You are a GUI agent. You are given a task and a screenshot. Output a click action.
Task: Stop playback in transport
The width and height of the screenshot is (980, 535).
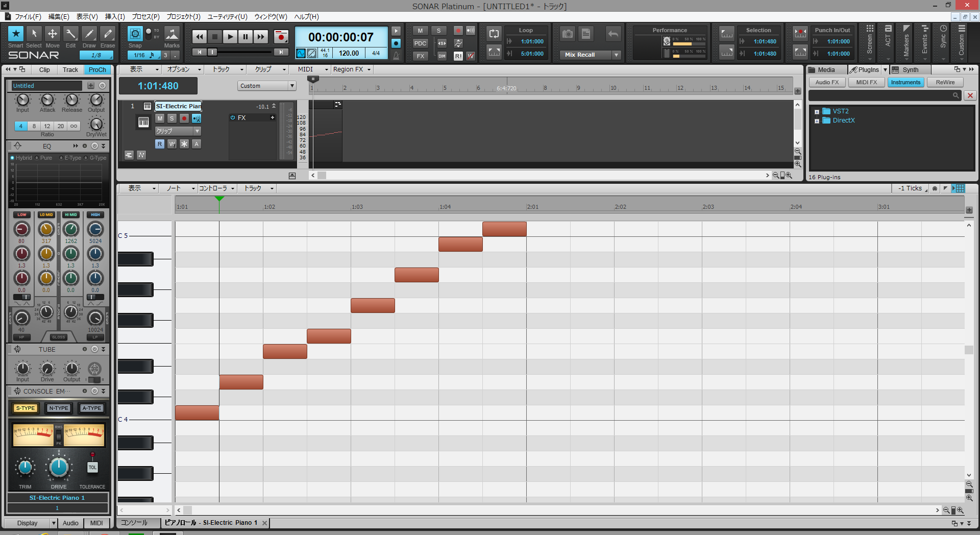click(215, 37)
